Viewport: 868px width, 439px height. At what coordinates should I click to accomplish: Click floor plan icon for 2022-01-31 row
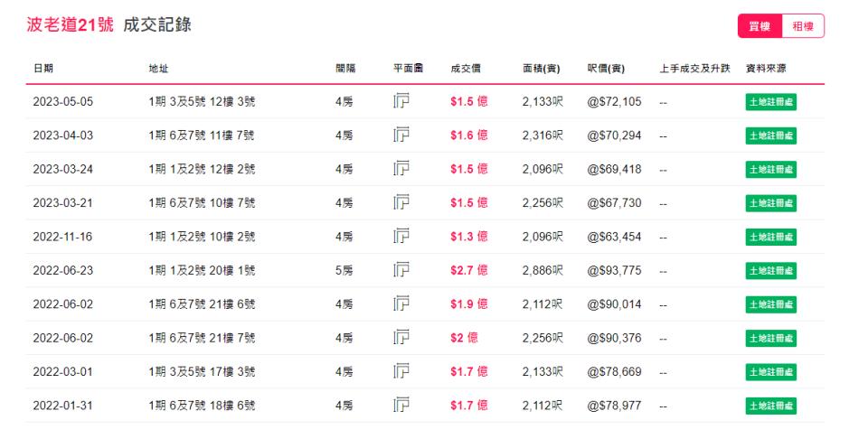coord(401,406)
